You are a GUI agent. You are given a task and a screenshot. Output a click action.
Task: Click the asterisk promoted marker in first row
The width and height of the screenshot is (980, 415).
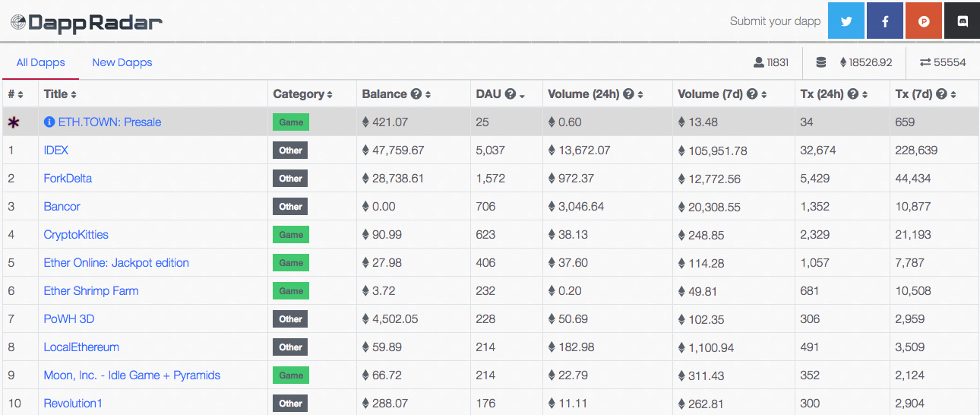(x=14, y=122)
